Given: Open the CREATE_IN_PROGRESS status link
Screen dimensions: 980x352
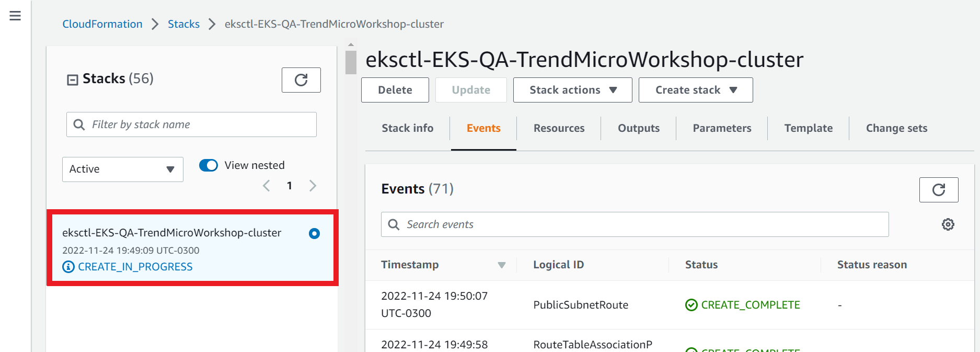Looking at the screenshot, I should tap(135, 267).
